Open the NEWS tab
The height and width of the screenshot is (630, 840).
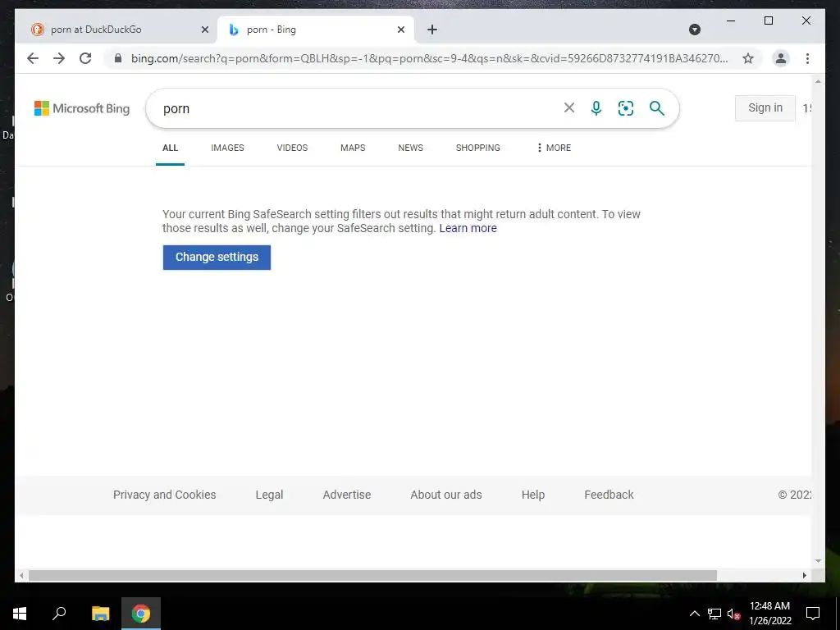[x=410, y=148]
